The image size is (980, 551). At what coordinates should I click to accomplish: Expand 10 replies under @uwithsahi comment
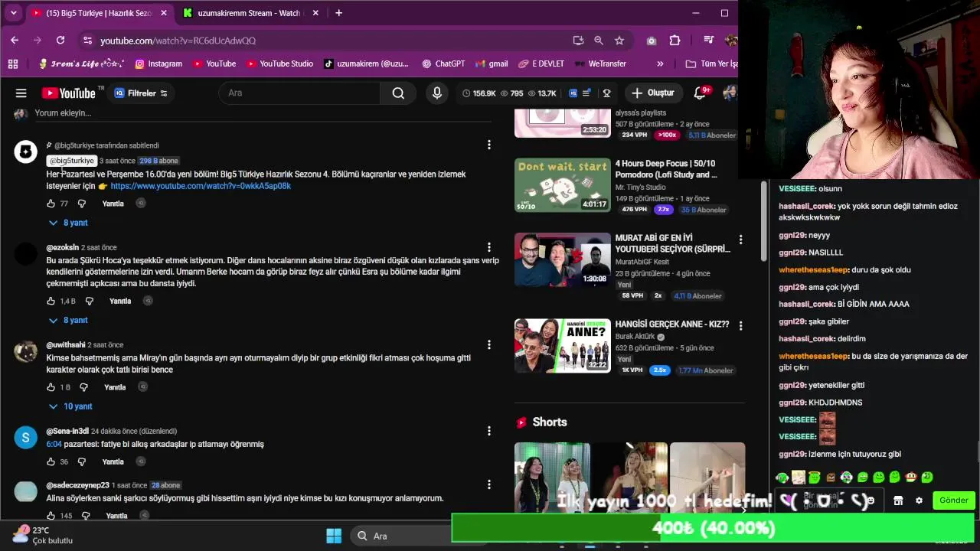pos(70,406)
